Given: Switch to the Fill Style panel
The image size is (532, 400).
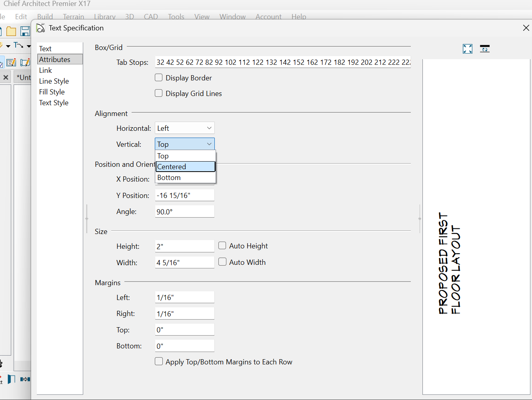Looking at the screenshot, I should click(x=60, y=92).
